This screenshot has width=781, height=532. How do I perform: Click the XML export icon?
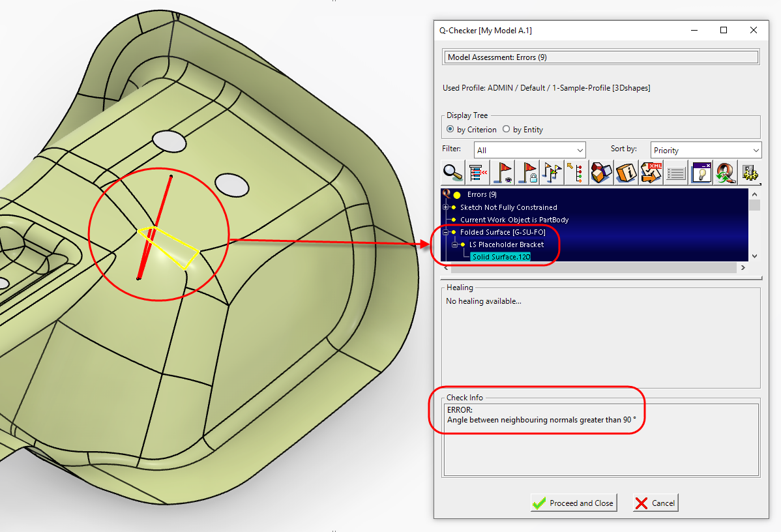coord(651,173)
